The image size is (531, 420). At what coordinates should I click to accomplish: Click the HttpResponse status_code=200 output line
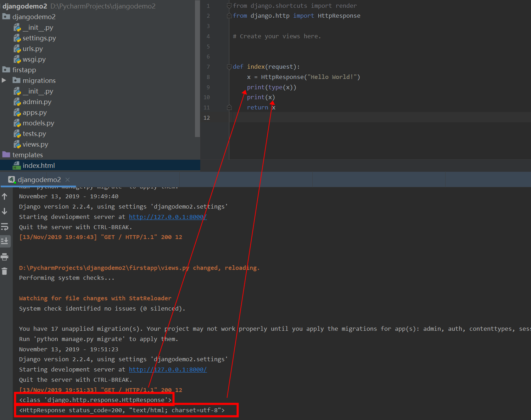122,410
